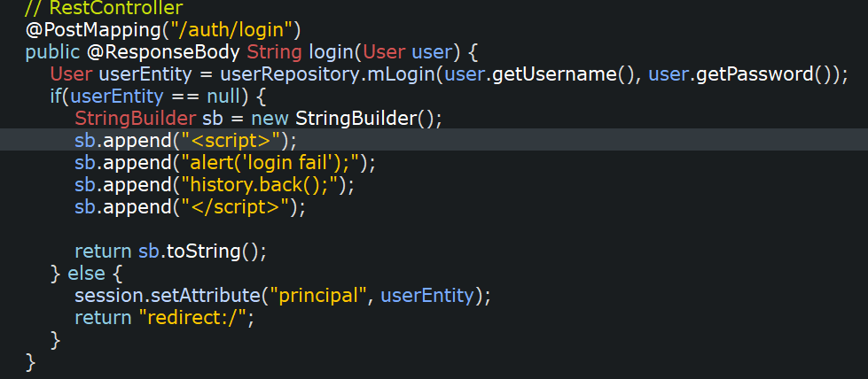Click the @PostMapping annotation

click(x=94, y=30)
